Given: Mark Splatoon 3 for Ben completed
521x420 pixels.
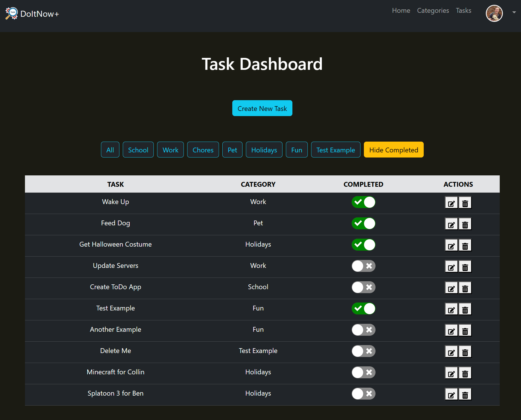Looking at the screenshot, I should (x=363, y=394).
